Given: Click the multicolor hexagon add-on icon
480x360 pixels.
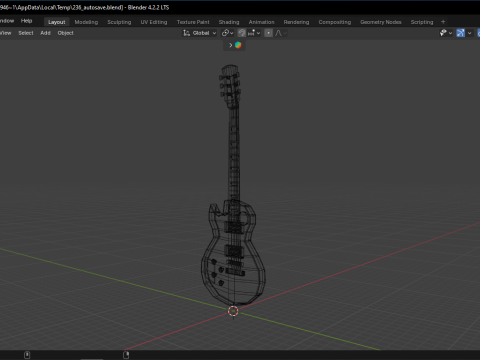Looking at the screenshot, I should click(238, 45).
